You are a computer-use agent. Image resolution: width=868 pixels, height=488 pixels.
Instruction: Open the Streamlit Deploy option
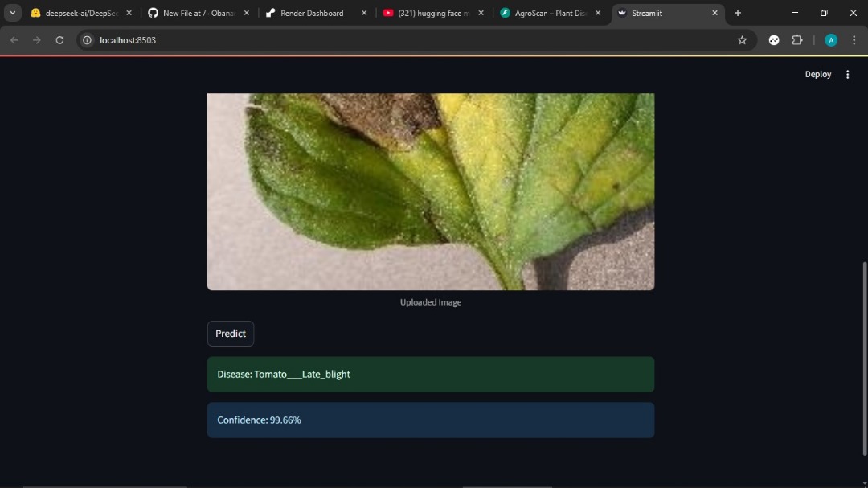[817, 74]
